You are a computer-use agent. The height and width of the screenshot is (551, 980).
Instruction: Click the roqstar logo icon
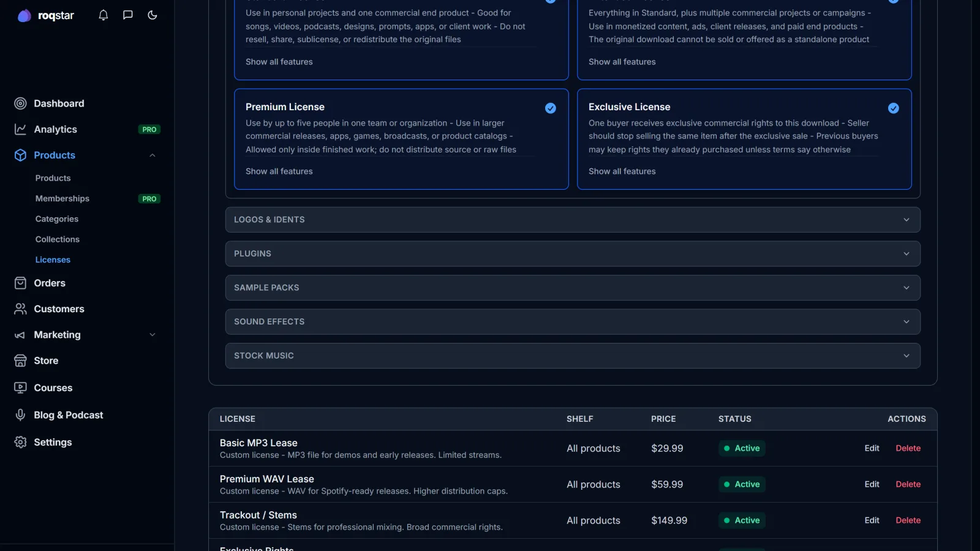24,15
